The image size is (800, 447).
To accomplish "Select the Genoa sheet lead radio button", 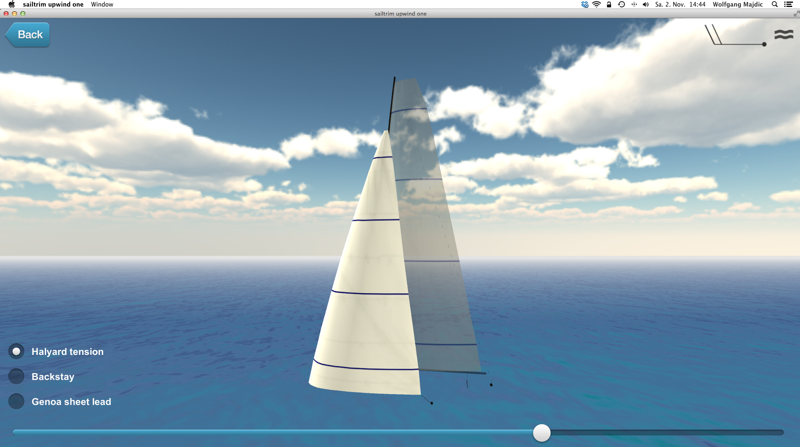I will coord(16,401).
